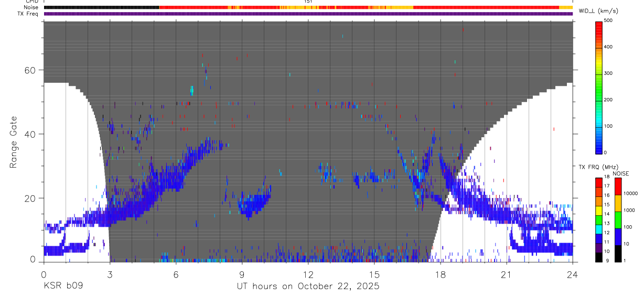The width and height of the screenshot is (644, 297).
Task: Click the green segment of NOISE colorbar
Action: [618, 220]
